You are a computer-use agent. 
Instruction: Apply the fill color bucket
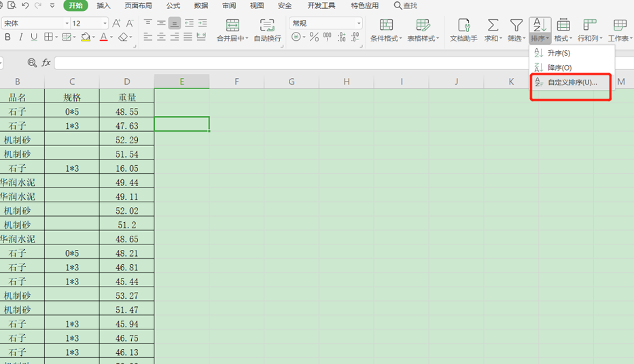pyautogui.click(x=86, y=37)
